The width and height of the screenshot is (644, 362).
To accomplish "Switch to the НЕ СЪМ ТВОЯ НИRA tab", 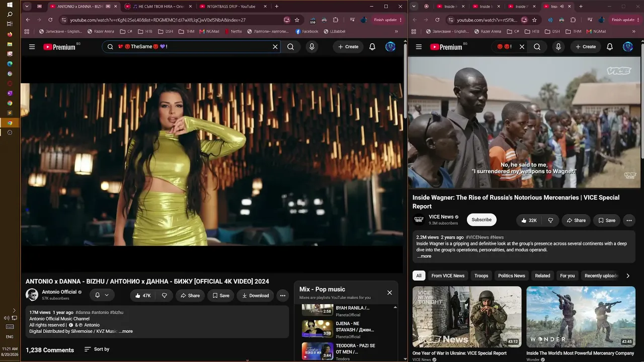I will pos(157,7).
